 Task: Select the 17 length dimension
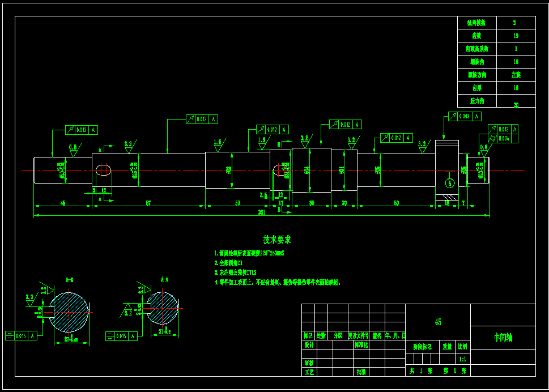pyautogui.click(x=281, y=203)
